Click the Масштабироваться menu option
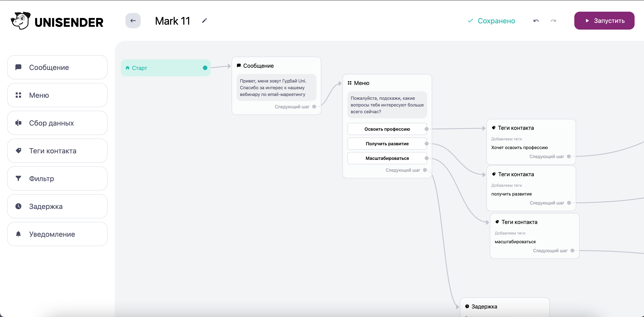This screenshot has height=317, width=644. click(x=387, y=158)
